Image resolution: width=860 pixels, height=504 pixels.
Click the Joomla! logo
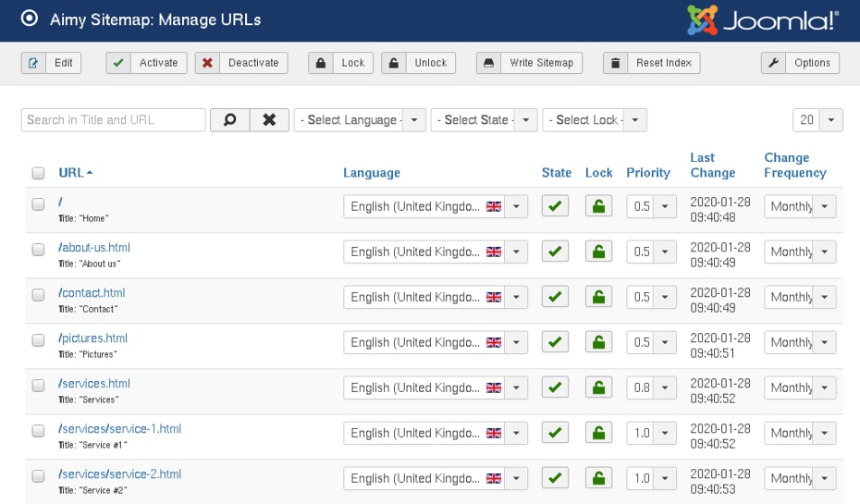763,20
